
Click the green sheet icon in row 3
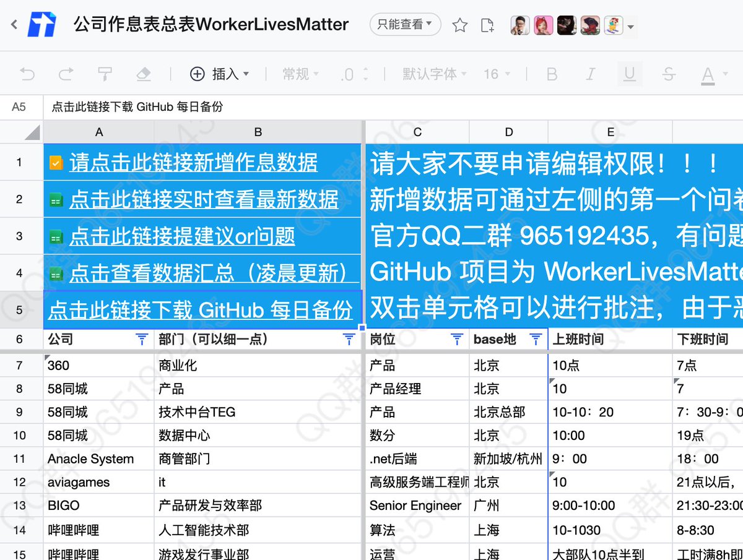[x=56, y=237]
